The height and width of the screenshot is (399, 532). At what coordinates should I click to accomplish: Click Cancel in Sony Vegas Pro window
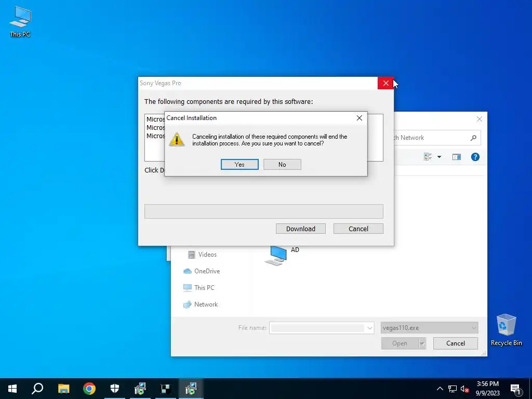[358, 229]
